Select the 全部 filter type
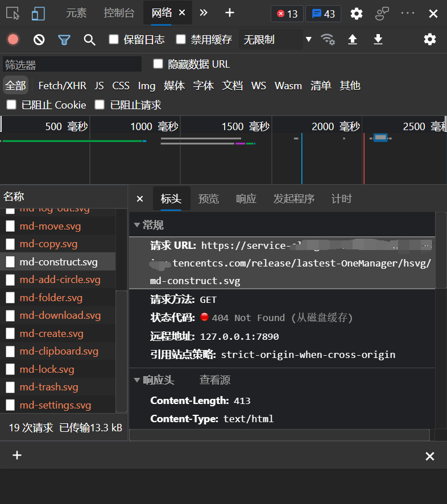This screenshot has height=504, width=447. (x=15, y=85)
